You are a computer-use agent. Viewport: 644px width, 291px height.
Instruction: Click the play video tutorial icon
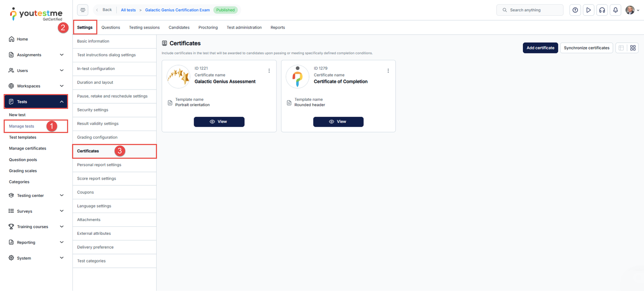tap(588, 10)
